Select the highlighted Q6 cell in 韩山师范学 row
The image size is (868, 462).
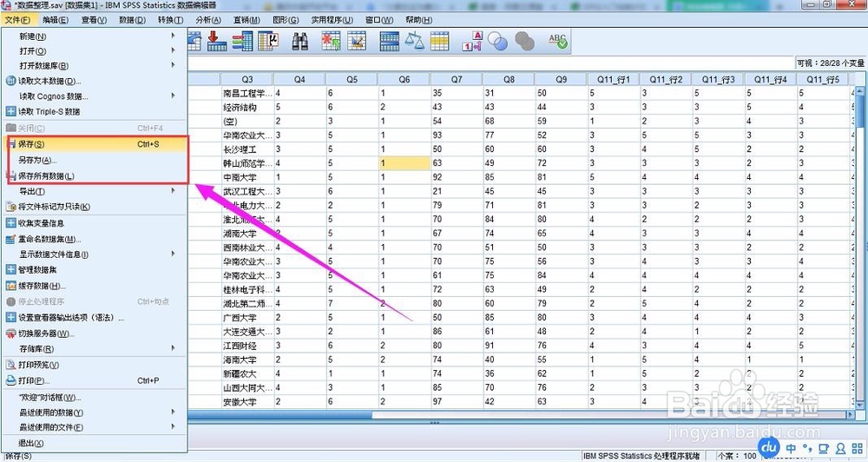pyautogui.click(x=404, y=163)
